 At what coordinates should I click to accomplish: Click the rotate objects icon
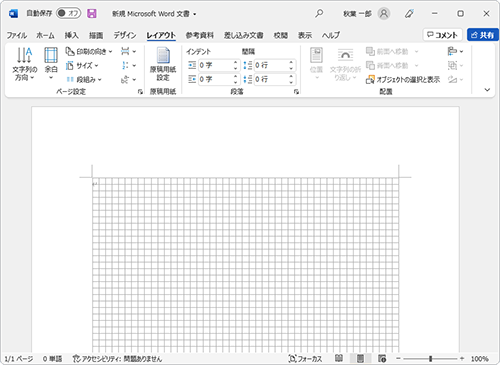[452, 79]
